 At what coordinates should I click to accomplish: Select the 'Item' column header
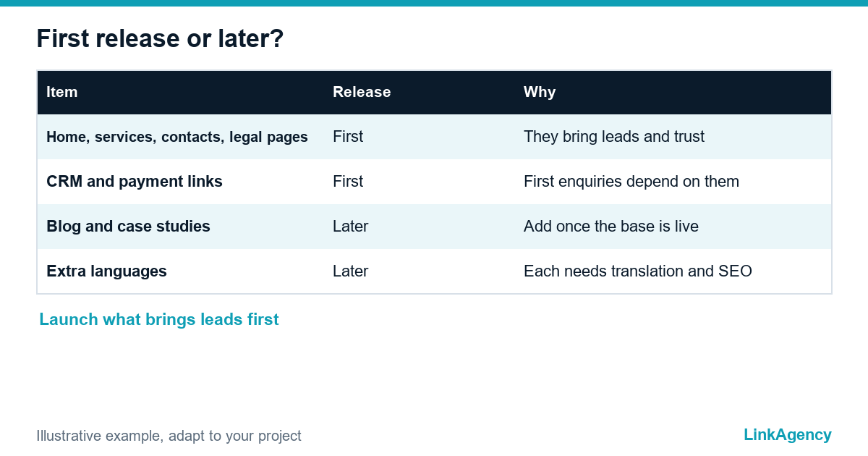(62, 92)
